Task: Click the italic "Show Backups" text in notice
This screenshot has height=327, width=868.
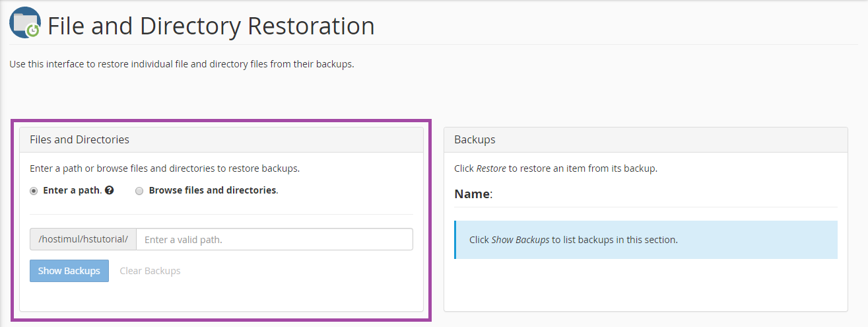Action: [x=520, y=240]
